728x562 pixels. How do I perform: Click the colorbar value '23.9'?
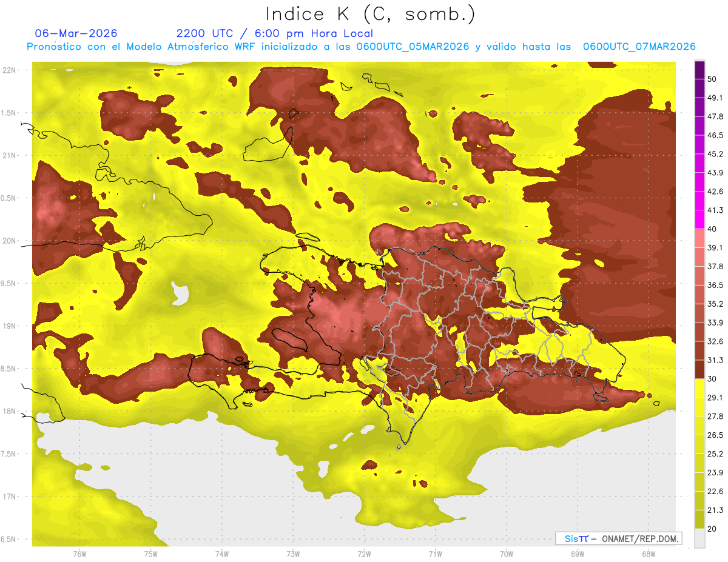point(715,473)
